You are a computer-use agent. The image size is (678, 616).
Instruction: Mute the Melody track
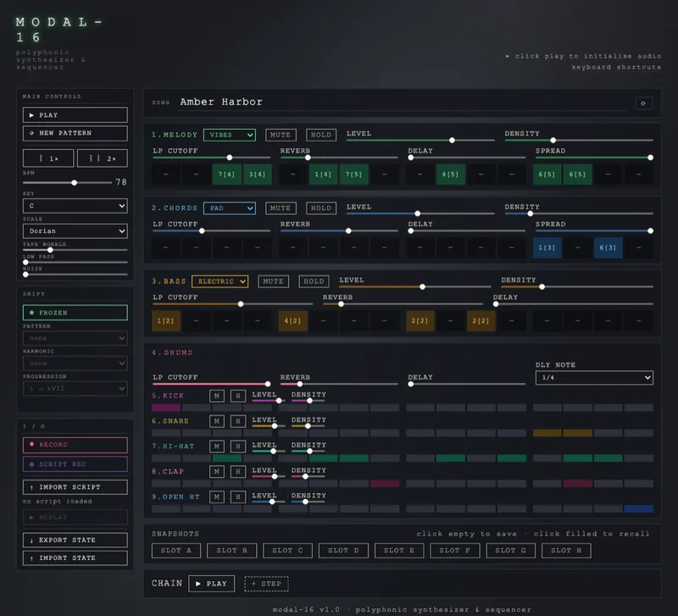[x=281, y=135]
